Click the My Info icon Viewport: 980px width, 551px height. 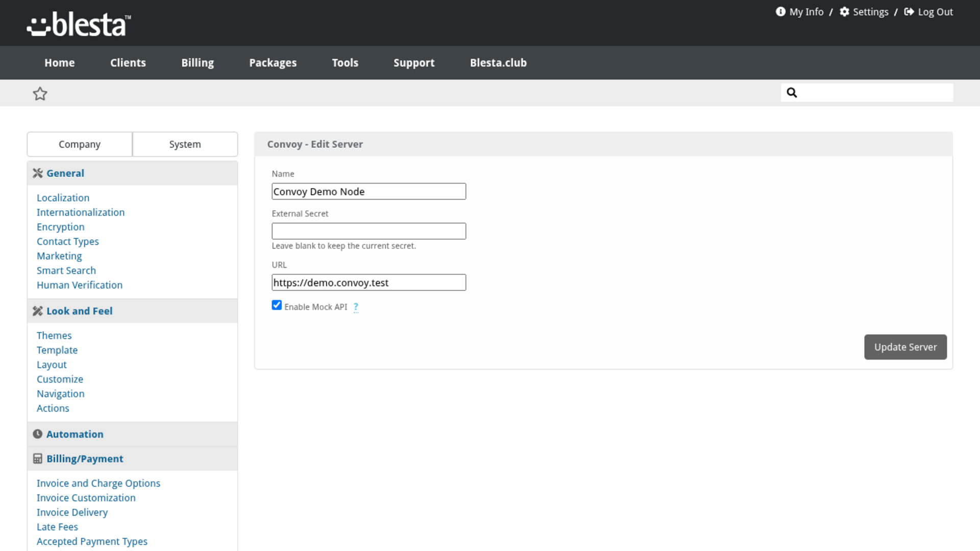point(780,12)
